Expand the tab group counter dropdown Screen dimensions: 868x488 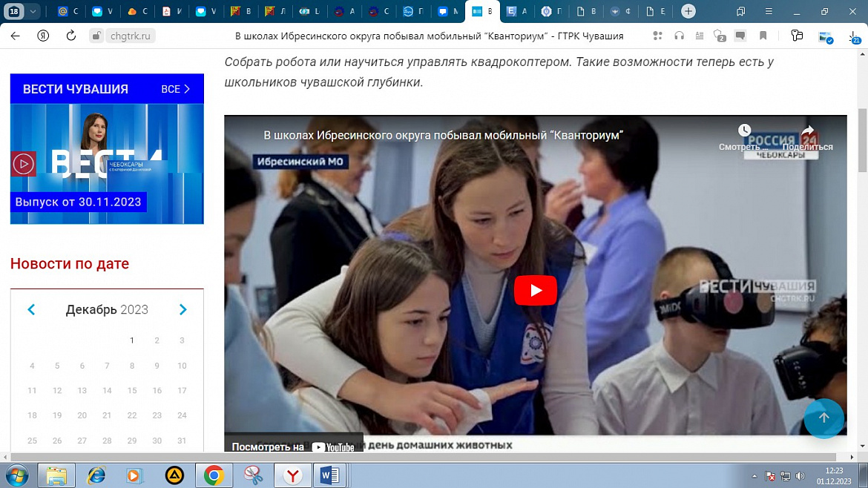(x=33, y=11)
